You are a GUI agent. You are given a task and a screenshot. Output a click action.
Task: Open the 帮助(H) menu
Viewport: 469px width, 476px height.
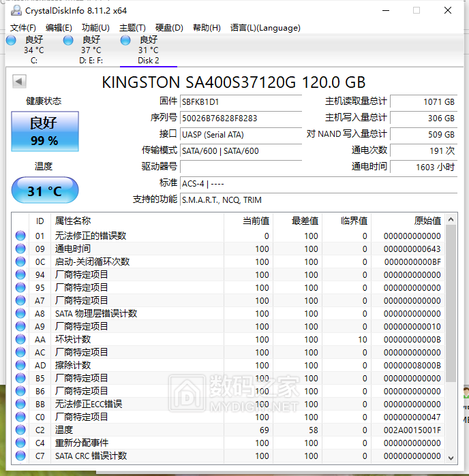pyautogui.click(x=207, y=28)
